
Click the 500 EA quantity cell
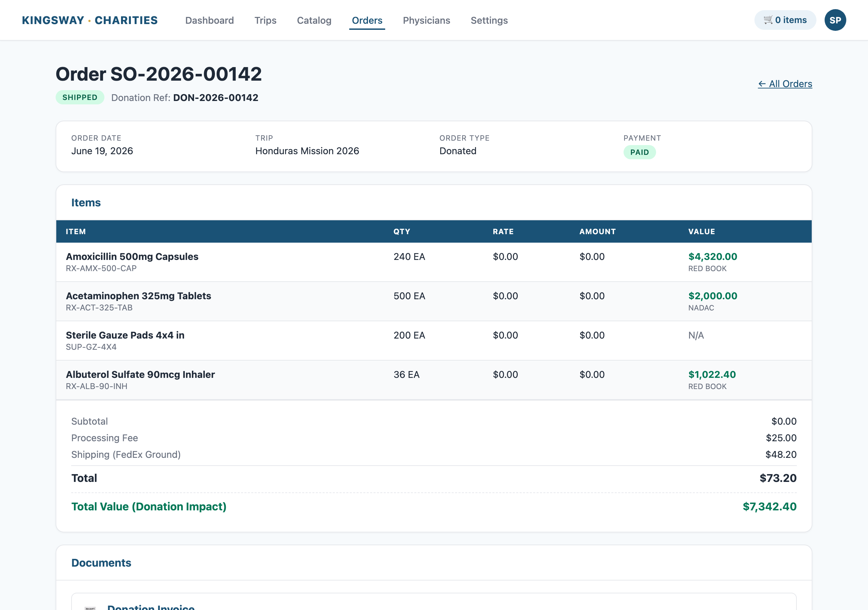(410, 296)
